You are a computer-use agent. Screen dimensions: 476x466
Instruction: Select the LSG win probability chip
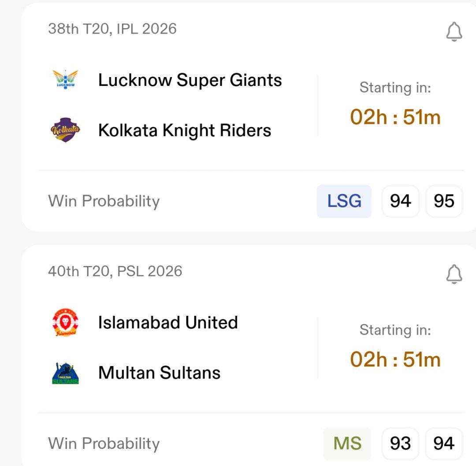(344, 201)
